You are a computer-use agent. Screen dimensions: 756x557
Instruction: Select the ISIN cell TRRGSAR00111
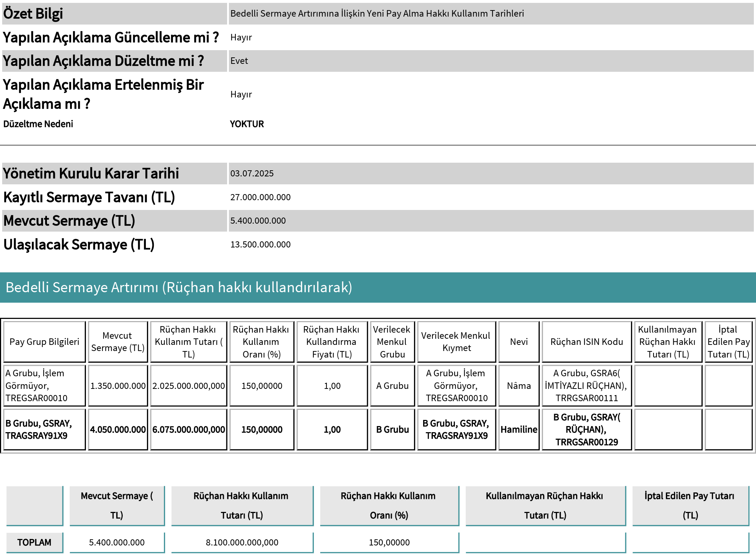(x=587, y=386)
